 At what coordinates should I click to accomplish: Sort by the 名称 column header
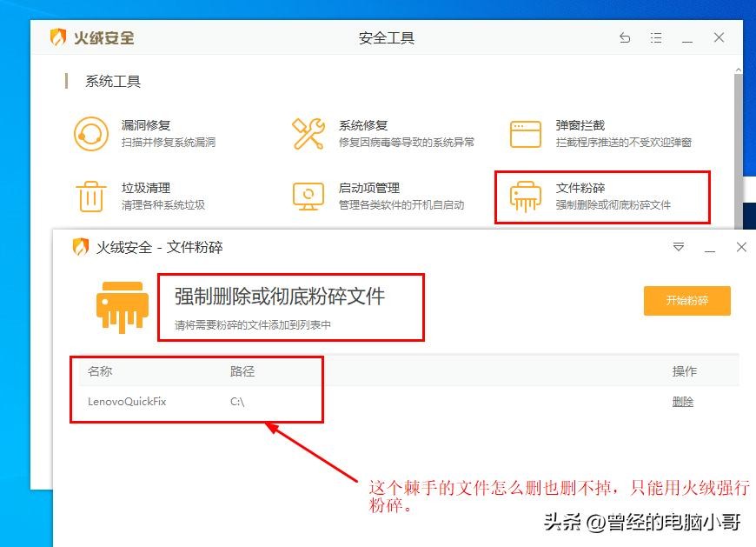pyautogui.click(x=100, y=371)
